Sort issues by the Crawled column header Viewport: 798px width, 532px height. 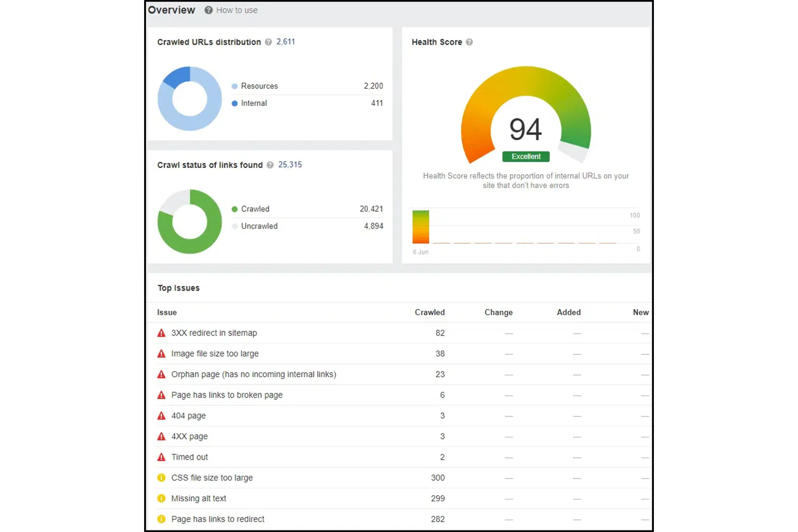[x=429, y=312]
